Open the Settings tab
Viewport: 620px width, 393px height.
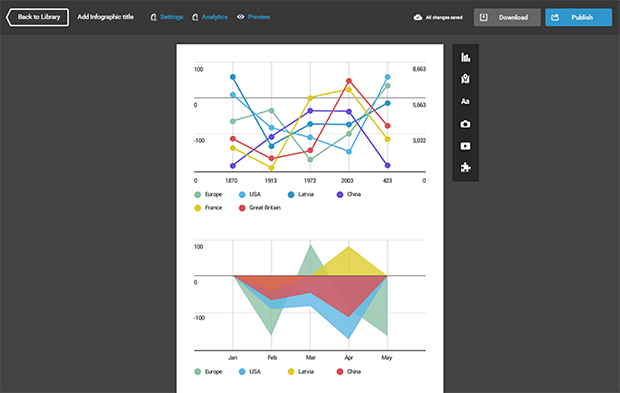pyautogui.click(x=167, y=17)
